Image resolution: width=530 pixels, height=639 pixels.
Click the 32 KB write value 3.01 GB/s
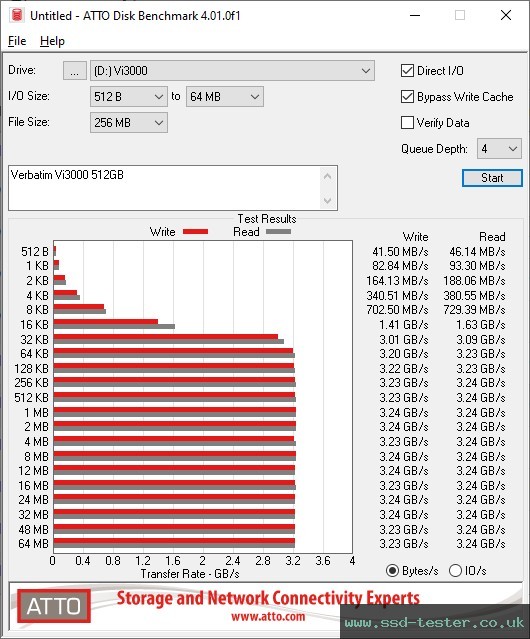point(404,339)
